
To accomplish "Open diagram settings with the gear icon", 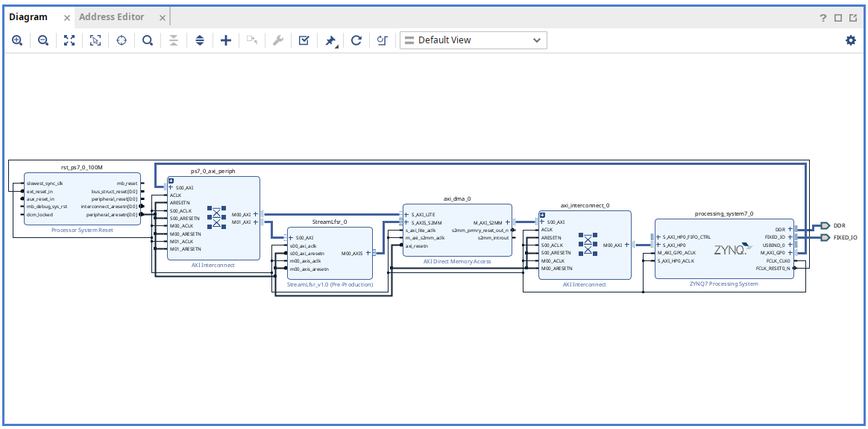I will (x=851, y=40).
